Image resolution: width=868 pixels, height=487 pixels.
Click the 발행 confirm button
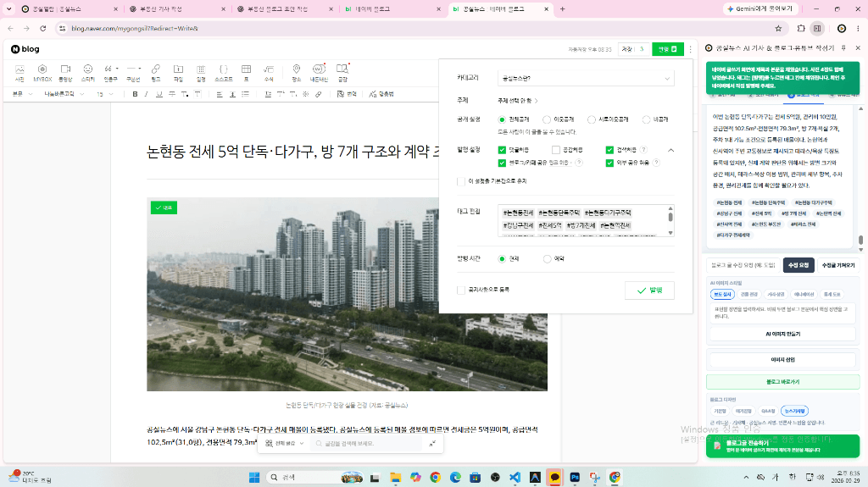tap(649, 291)
